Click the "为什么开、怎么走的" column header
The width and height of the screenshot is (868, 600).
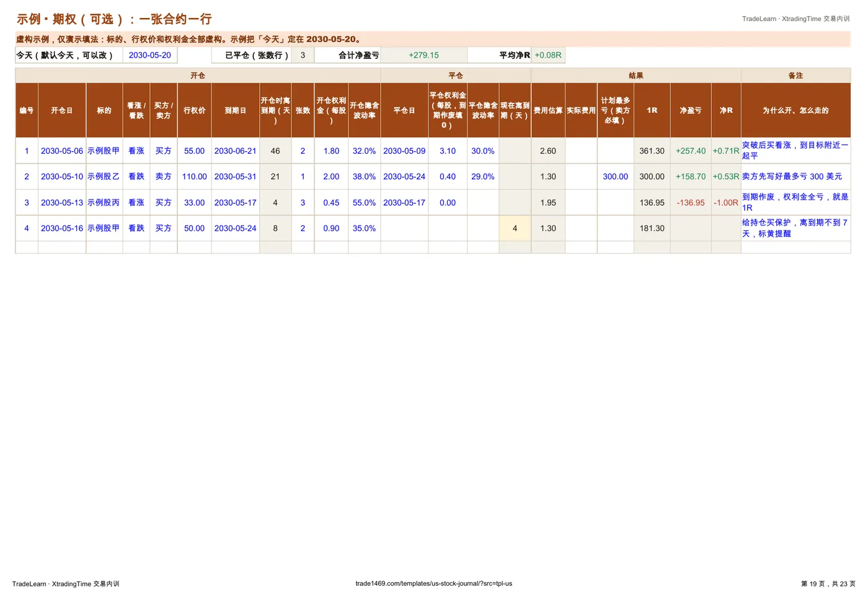(795, 110)
